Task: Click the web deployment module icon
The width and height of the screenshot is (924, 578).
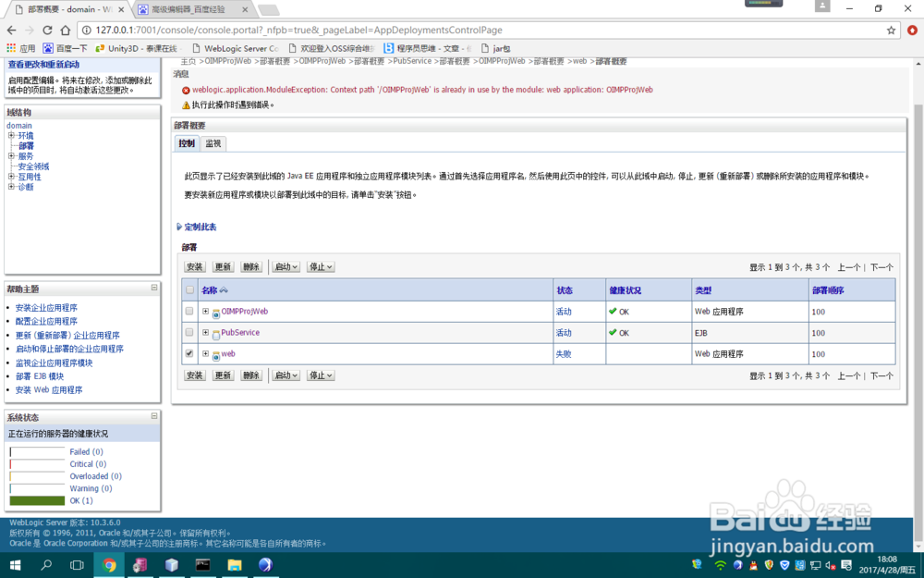Action: [216, 356]
